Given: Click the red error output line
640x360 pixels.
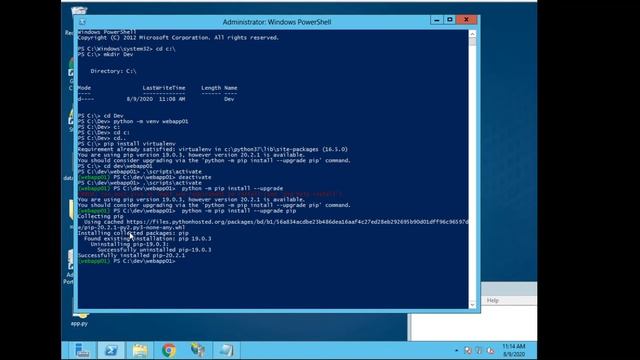Looking at the screenshot, I should (210, 194).
